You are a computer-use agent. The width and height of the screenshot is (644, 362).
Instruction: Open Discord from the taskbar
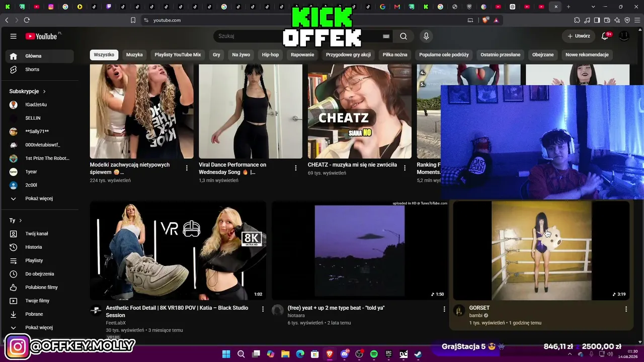[x=345, y=354]
